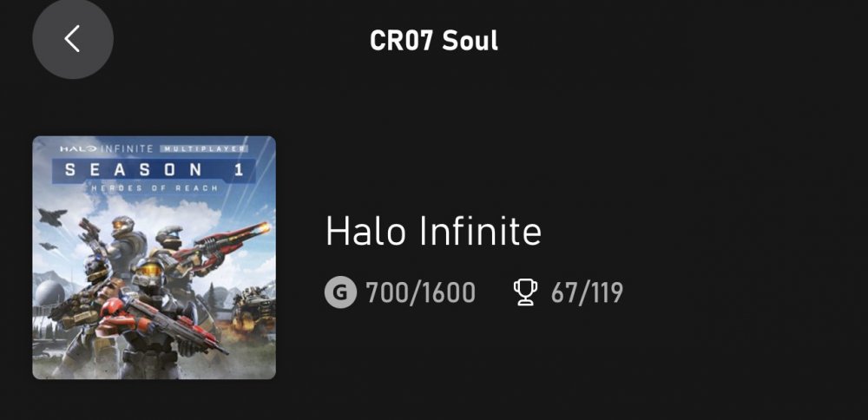Screen dimensions: 868x420
Task: Select the Halo Infinite game title
Action: (433, 232)
